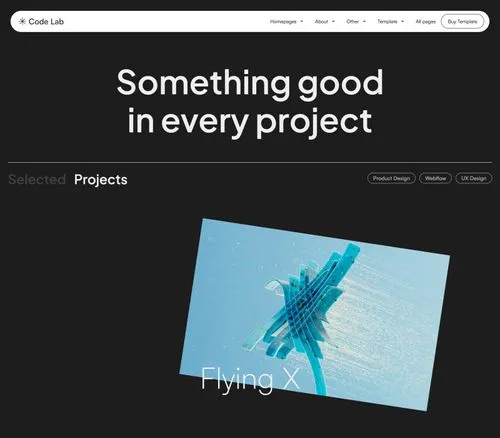Click the Code Lab brand name text
Image resolution: width=500 pixels, height=438 pixels.
pos(46,22)
